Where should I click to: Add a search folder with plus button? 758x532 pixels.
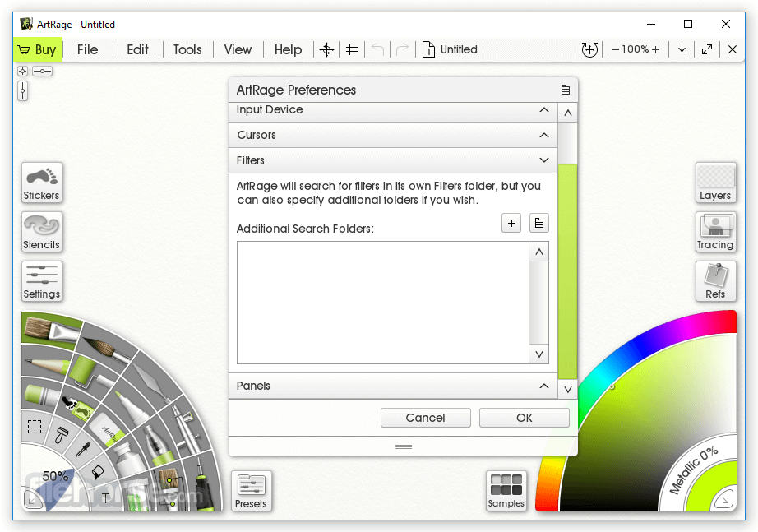511,223
